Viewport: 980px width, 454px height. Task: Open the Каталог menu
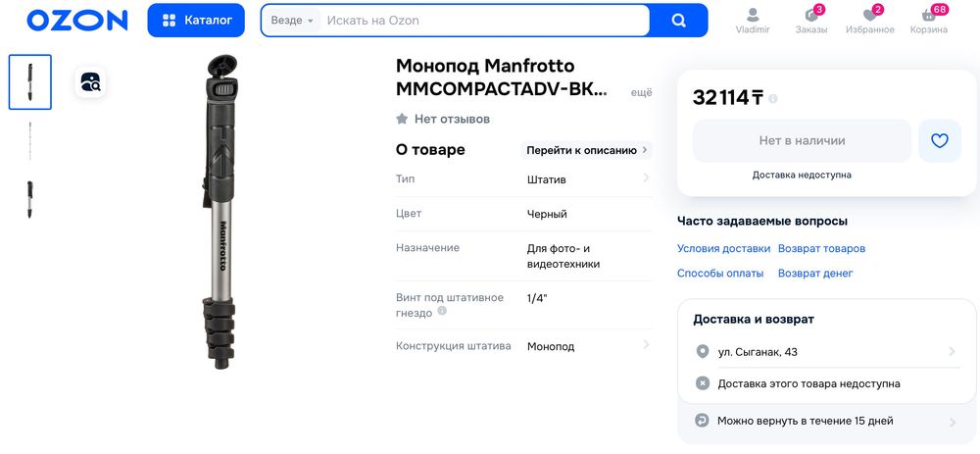tap(196, 21)
